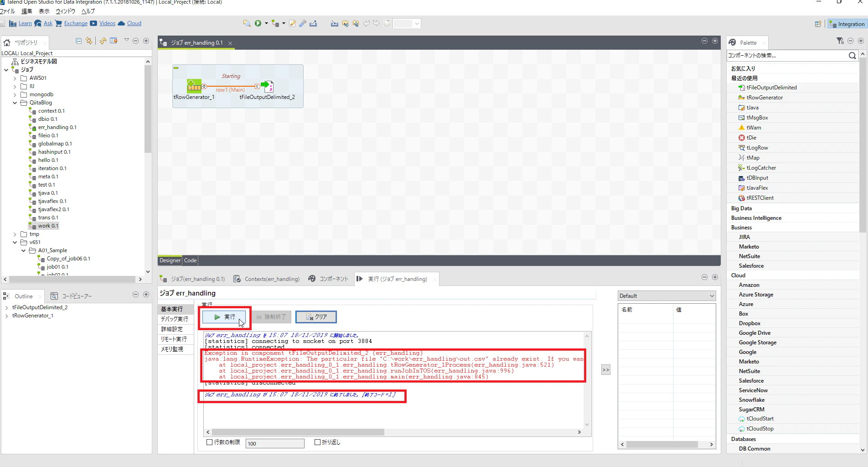This screenshot has width=868, height=467.
Task: Click the green Run job toolbar icon
Action: [258, 23]
